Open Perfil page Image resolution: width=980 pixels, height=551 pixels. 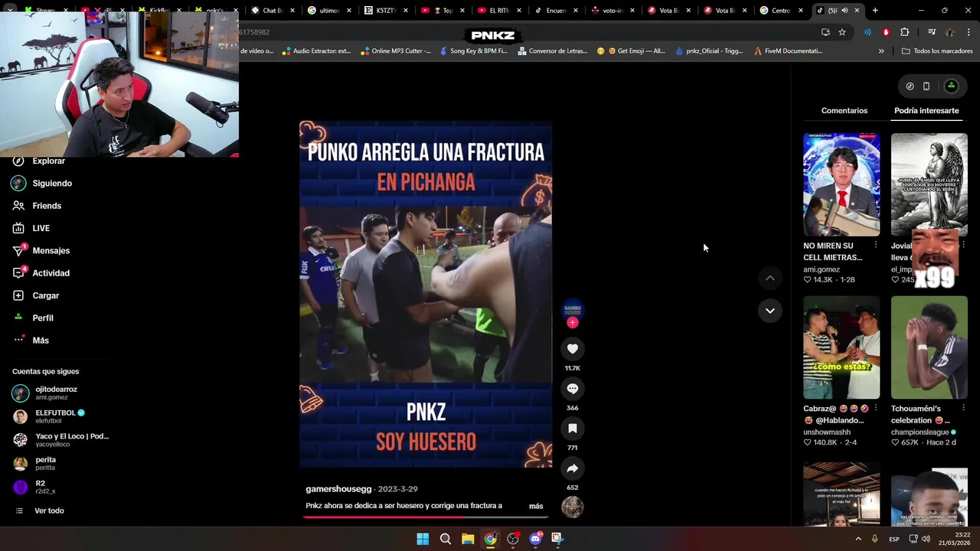tap(32, 318)
